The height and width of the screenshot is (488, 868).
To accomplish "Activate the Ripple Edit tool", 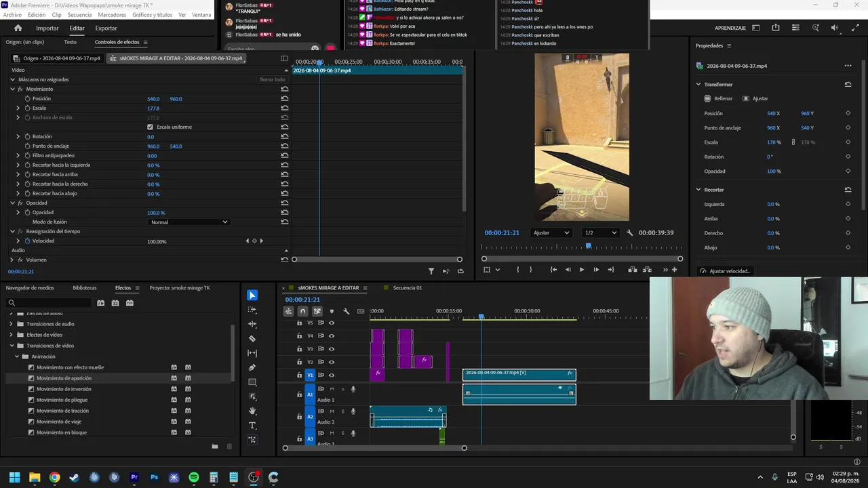I will tap(252, 324).
